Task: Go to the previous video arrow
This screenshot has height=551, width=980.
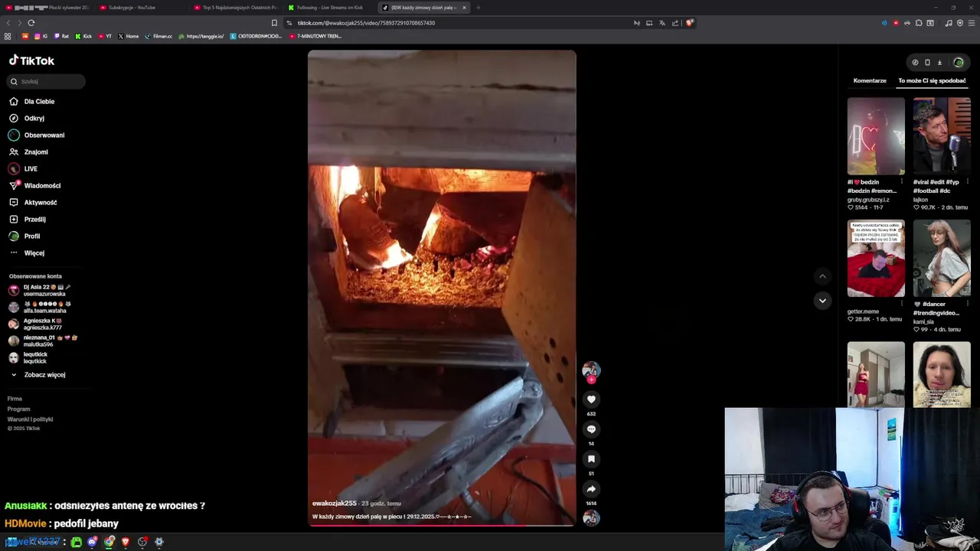Action: tap(822, 276)
